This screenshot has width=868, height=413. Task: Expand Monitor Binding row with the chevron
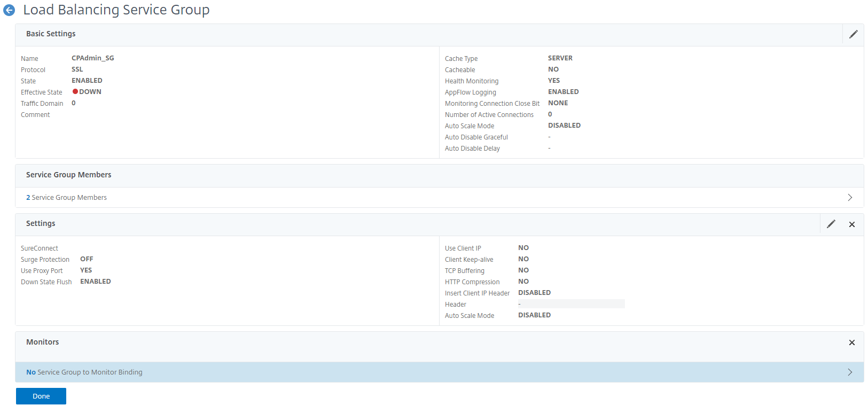(849, 372)
